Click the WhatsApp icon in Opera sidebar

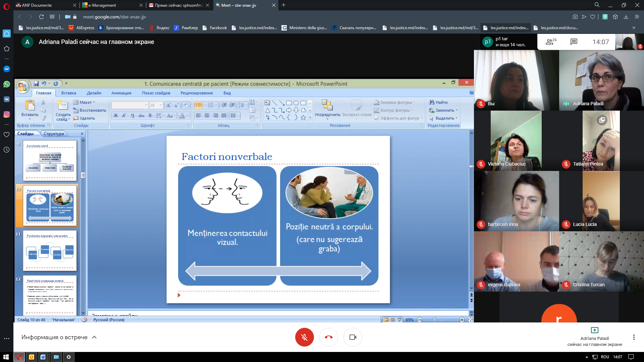click(x=6, y=84)
